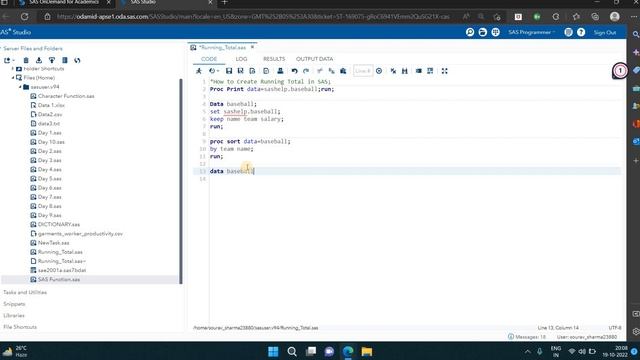Click the search icon in SAS Studio header
Image resolution: width=640 pixels, height=360 pixels.
(x=470, y=32)
